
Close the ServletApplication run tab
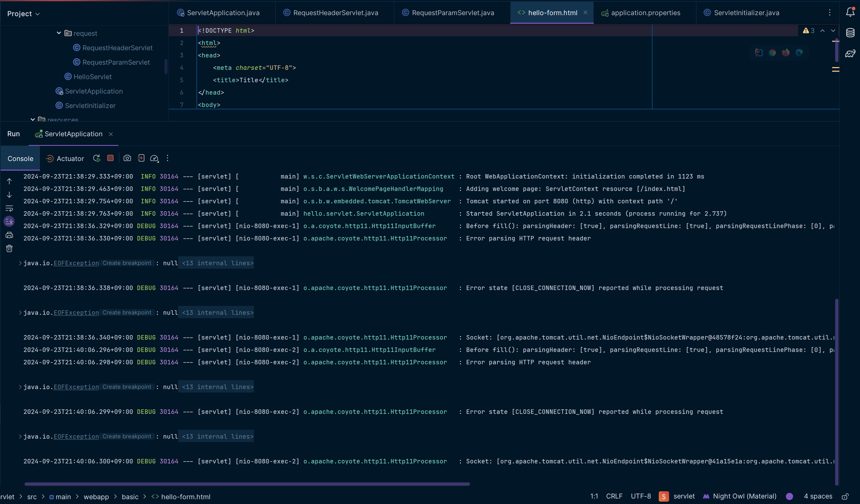(x=111, y=134)
